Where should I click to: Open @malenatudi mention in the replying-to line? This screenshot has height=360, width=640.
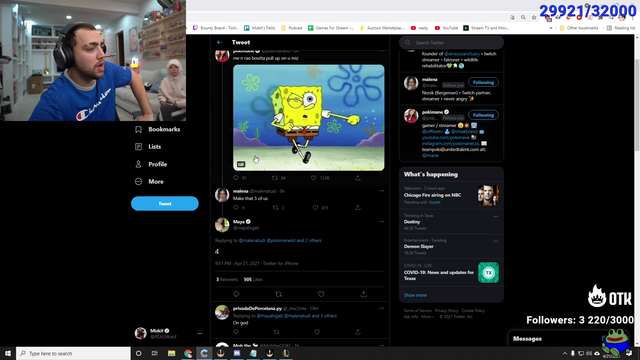(x=252, y=240)
